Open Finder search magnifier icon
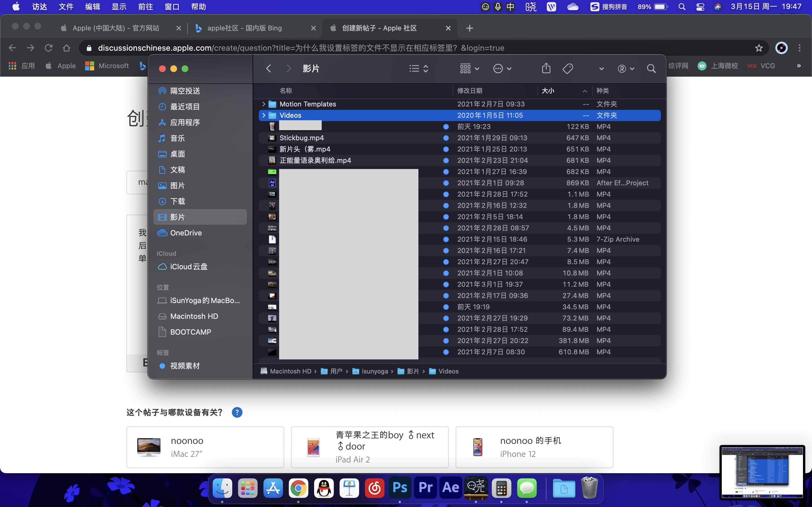 click(x=651, y=68)
